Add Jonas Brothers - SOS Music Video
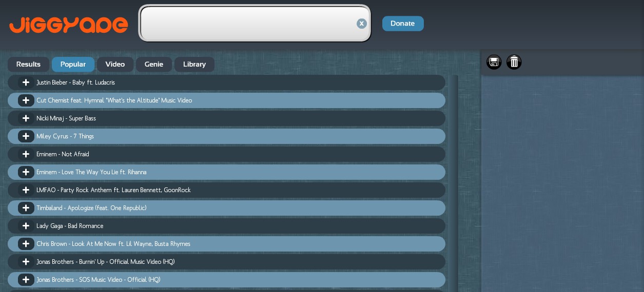Screen dimensions: 644x292 [26, 280]
